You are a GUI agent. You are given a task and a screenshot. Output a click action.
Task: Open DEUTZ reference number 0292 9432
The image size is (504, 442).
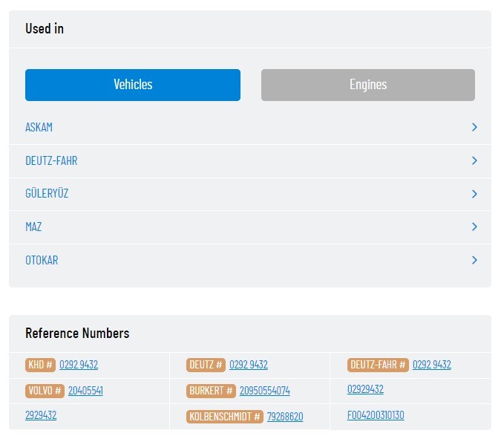(249, 365)
